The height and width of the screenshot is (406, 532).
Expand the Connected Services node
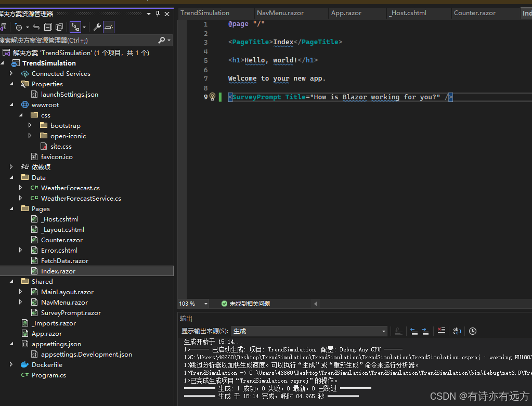[11, 73]
